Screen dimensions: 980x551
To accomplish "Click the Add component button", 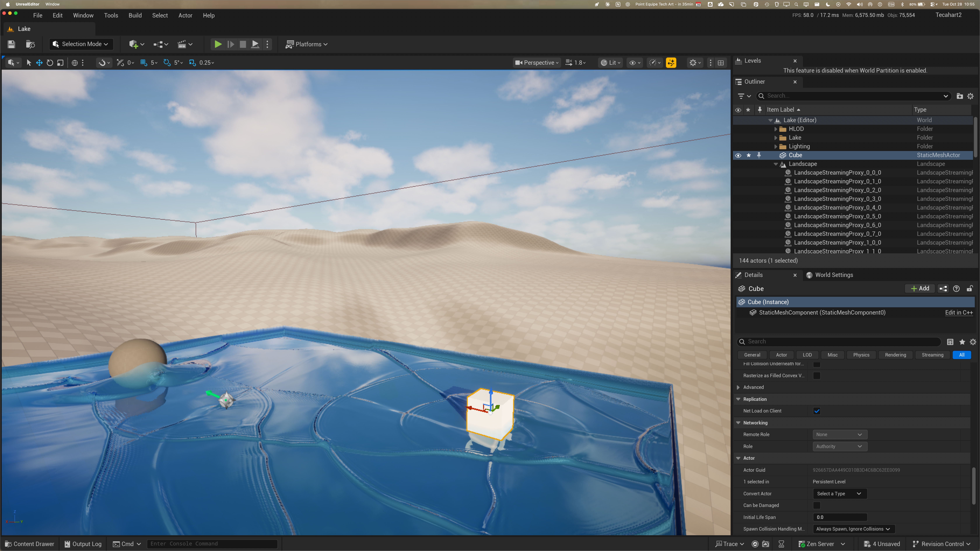I will tap(920, 289).
